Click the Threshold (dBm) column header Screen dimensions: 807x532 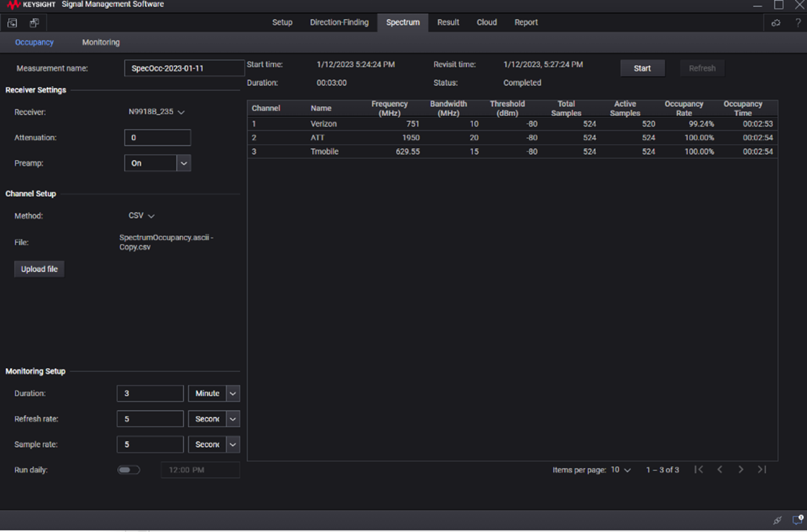tap(507, 108)
